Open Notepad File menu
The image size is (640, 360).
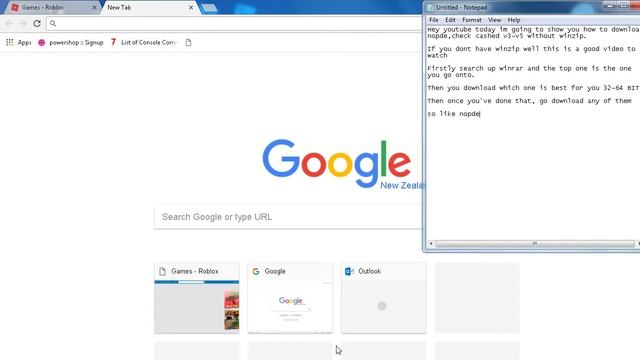coord(433,20)
